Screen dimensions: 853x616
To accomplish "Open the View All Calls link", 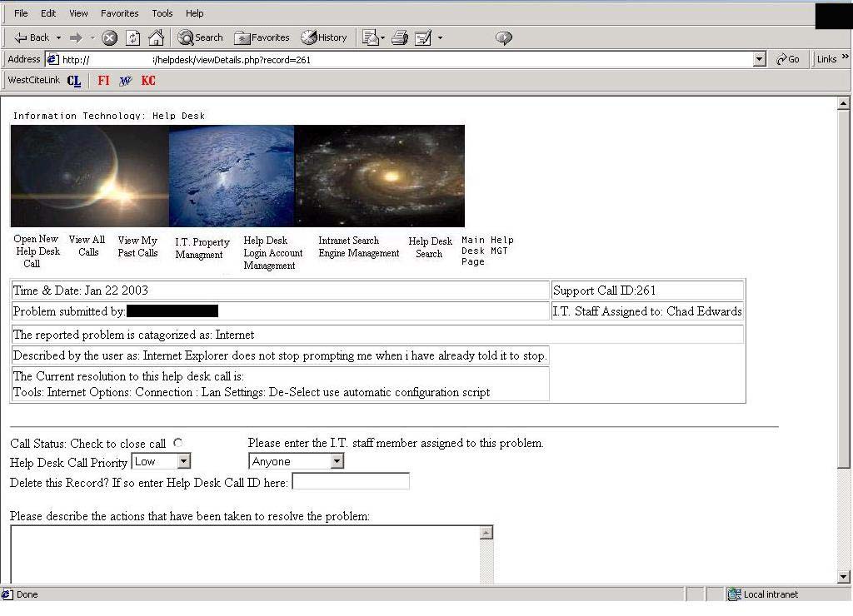I will 87,246.
